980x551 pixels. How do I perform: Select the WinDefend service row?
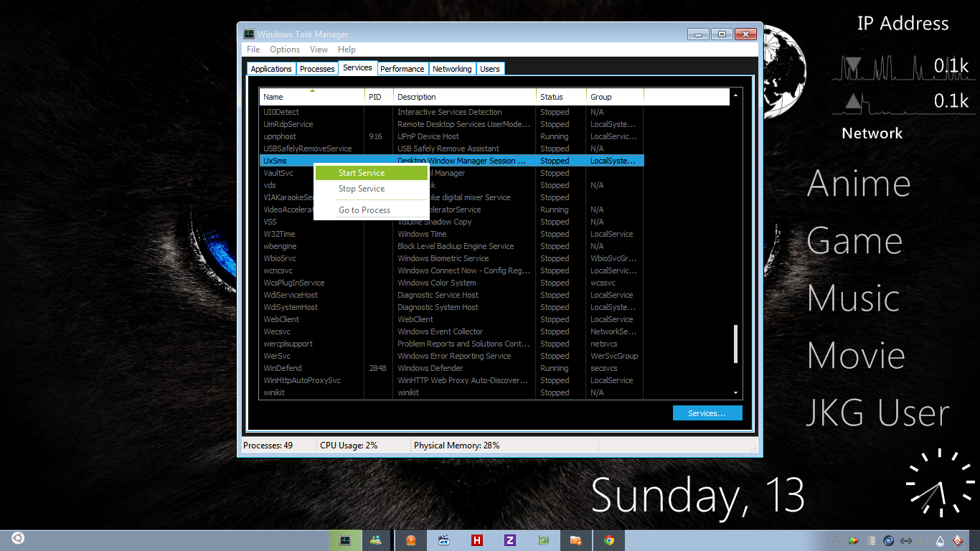(451, 368)
